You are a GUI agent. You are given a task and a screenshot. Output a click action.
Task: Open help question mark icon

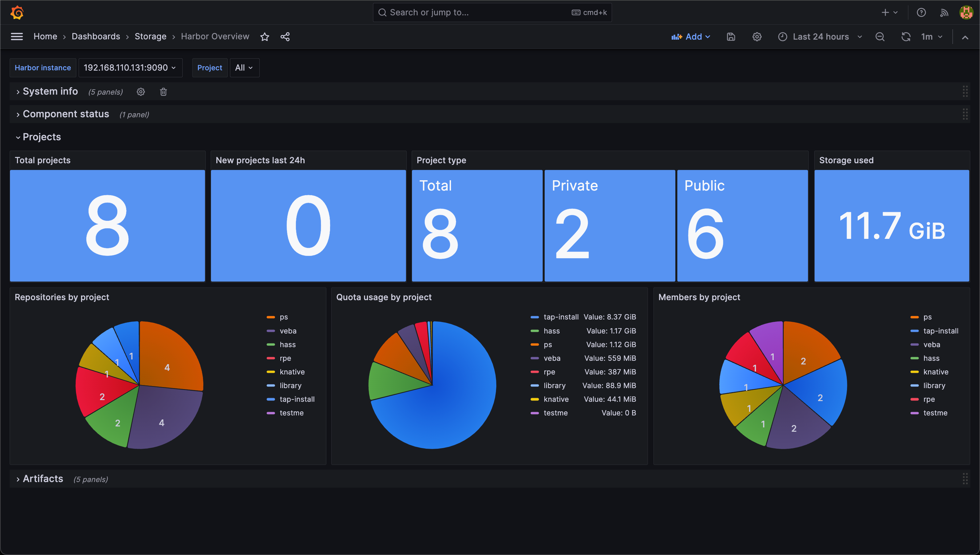click(x=921, y=13)
